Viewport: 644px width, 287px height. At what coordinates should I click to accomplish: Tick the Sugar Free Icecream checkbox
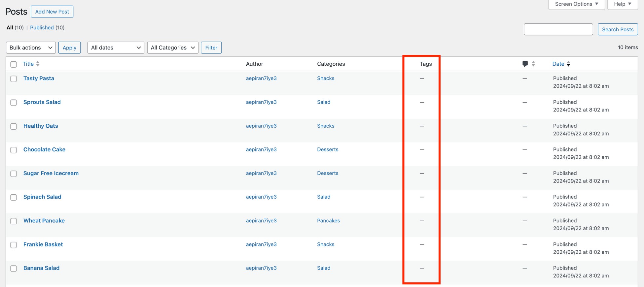coord(14,174)
